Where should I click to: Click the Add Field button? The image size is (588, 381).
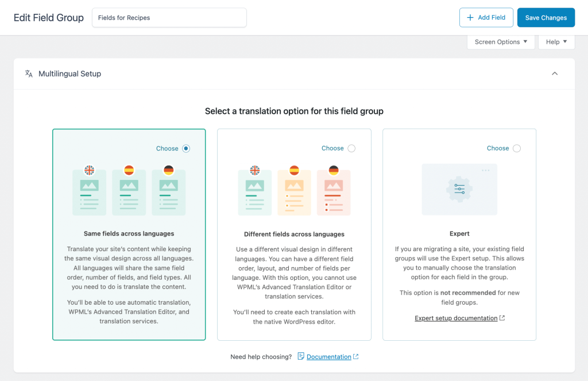tap(486, 18)
